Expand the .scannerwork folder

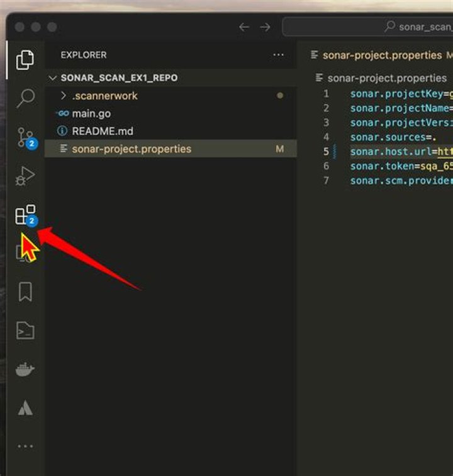click(104, 96)
